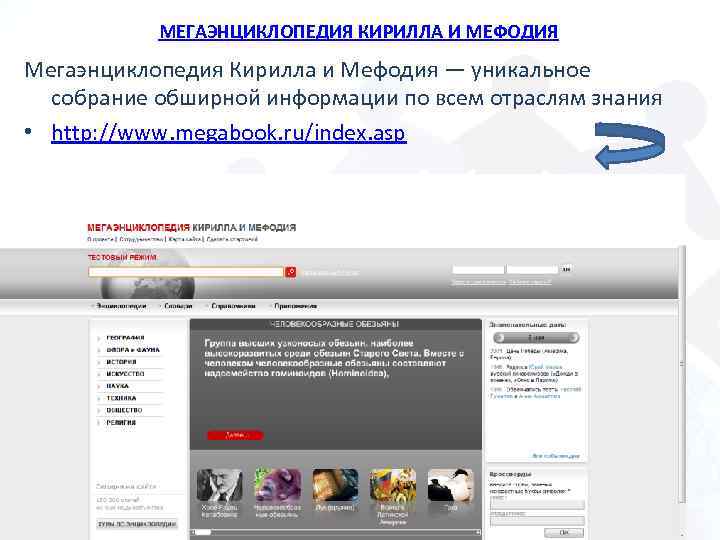Image resolution: width=720 pixels, height=540 pixels.
Task: Focus the main encyclopedia search field
Action: pyautogui.click(x=186, y=272)
